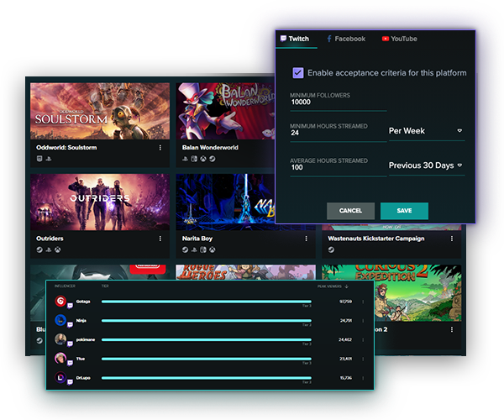This screenshot has width=504, height=420.
Task: Open the Narita Boy card three-dot menu
Action: (306, 239)
